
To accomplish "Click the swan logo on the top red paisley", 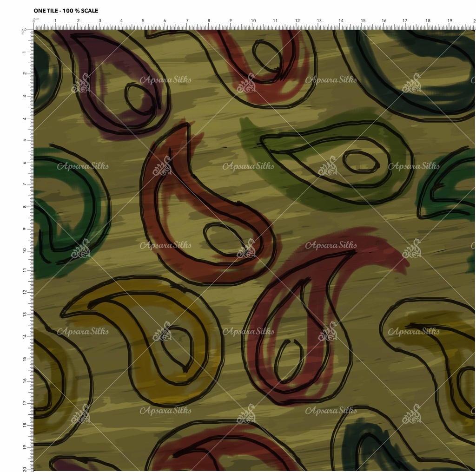I will 246,84.
